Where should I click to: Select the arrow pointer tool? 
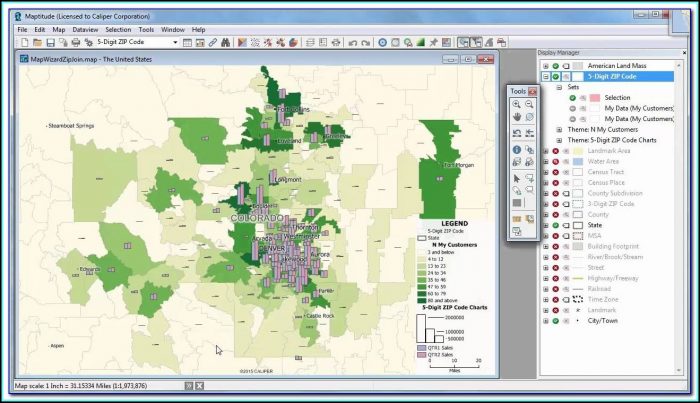tap(517, 179)
